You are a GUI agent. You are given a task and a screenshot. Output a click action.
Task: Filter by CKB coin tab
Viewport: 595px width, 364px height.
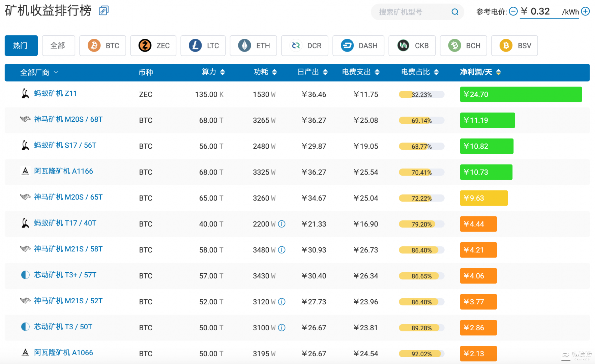(x=412, y=45)
